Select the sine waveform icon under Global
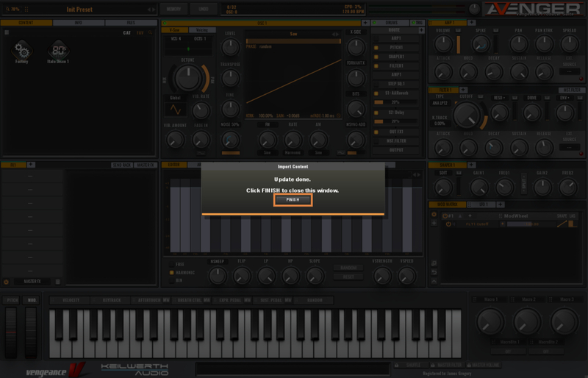This screenshot has width=588, height=378. (x=175, y=110)
